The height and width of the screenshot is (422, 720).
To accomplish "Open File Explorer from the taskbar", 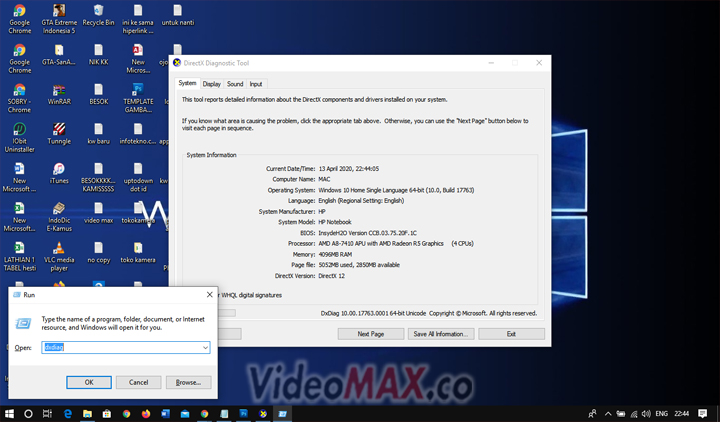I will (x=87, y=414).
